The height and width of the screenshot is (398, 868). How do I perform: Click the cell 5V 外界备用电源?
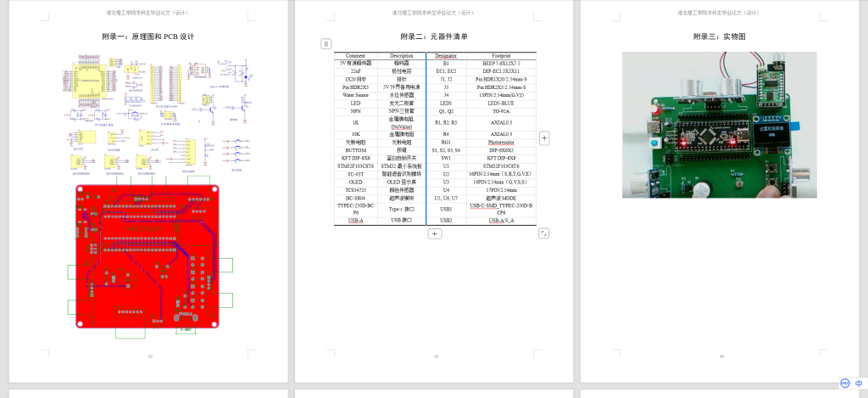(x=401, y=87)
